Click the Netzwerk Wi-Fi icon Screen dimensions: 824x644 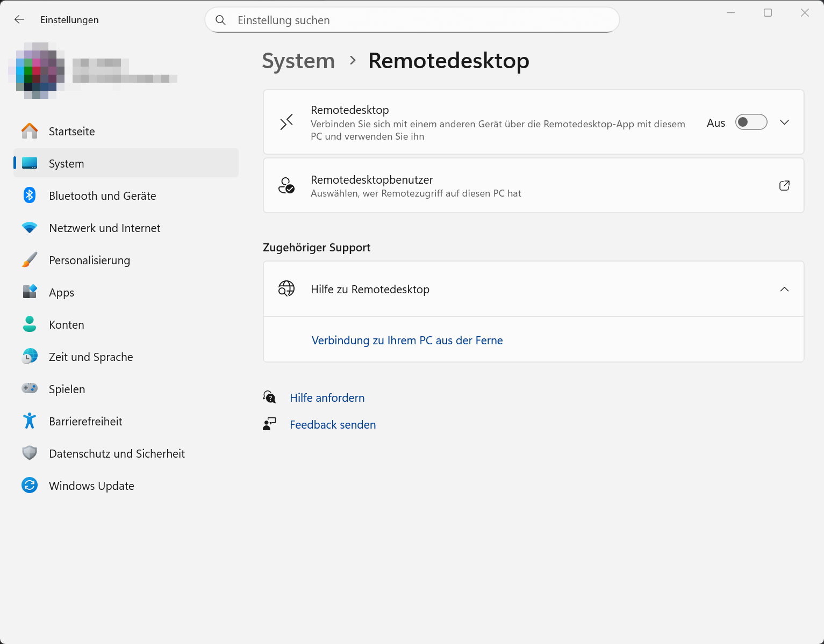pos(30,228)
